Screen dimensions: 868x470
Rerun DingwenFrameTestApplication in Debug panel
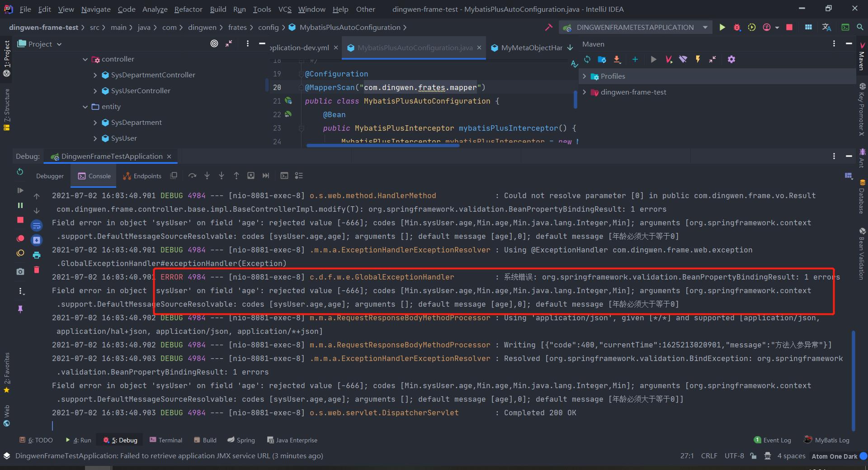20,172
